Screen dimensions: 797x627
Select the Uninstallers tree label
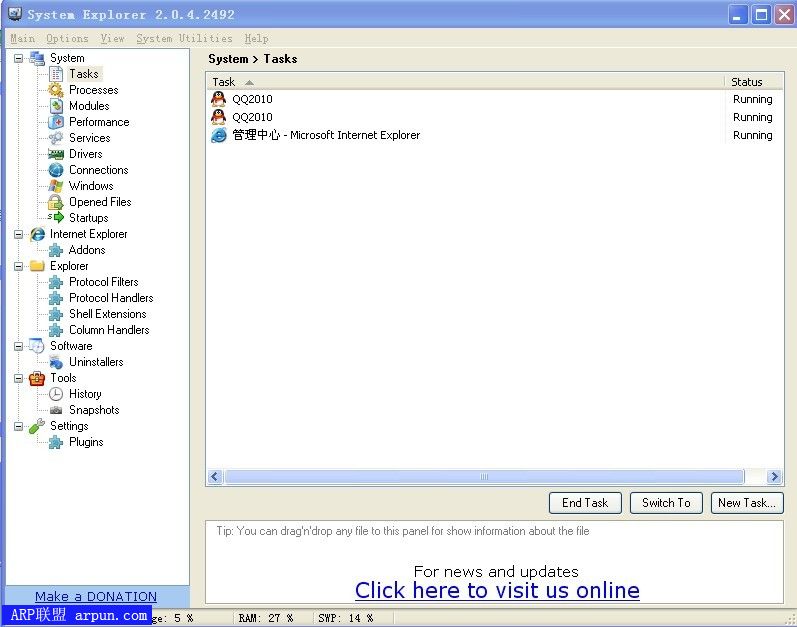click(96, 362)
